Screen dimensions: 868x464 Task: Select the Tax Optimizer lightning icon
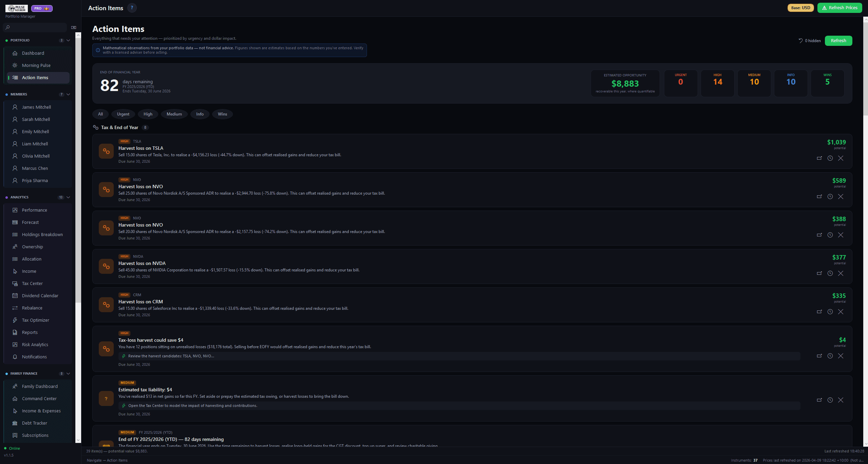pyautogui.click(x=15, y=320)
